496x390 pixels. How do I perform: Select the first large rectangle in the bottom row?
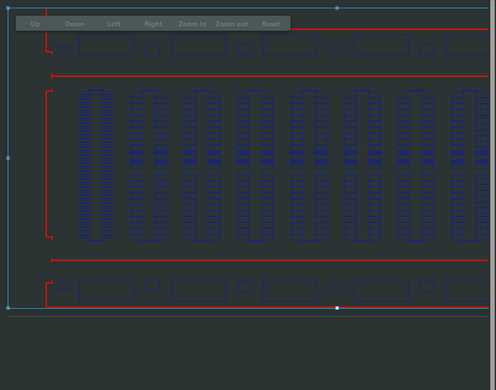(107, 291)
